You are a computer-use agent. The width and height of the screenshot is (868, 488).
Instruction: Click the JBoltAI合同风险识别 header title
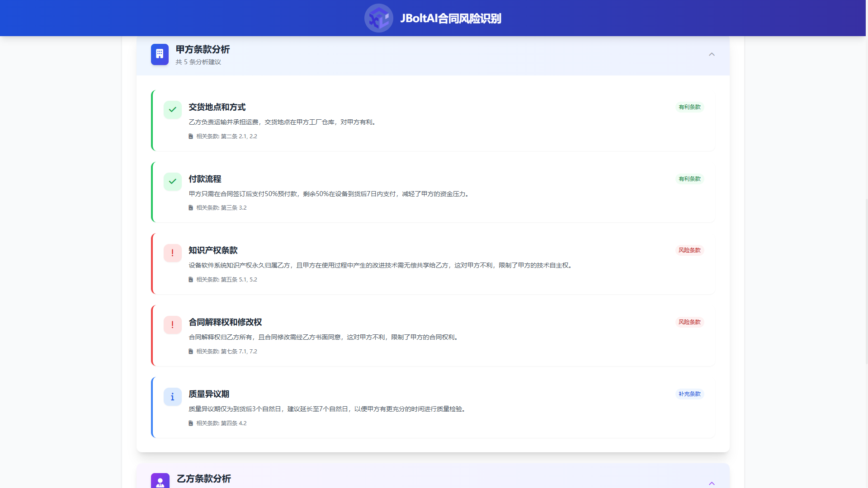pos(451,19)
